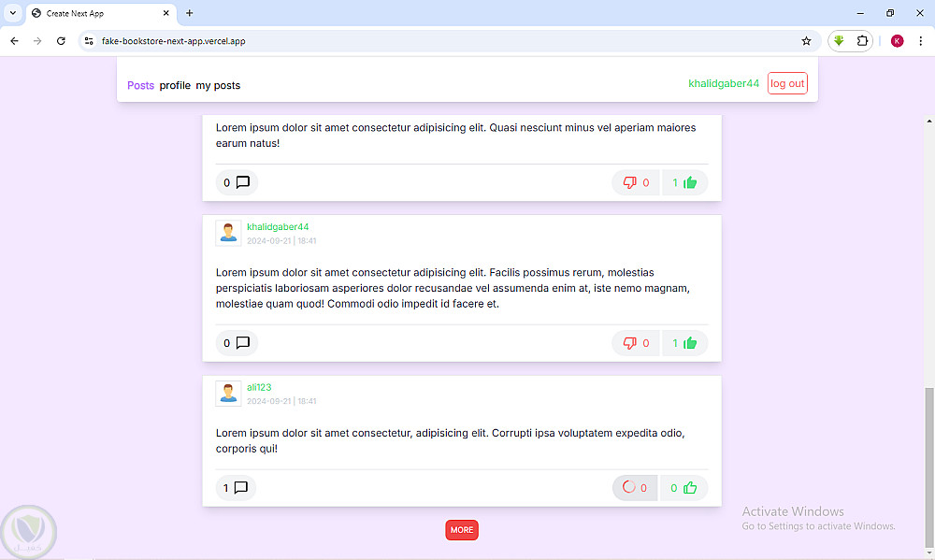This screenshot has height=560, width=935.
Task: Bookmark this page with star icon
Action: coord(806,41)
